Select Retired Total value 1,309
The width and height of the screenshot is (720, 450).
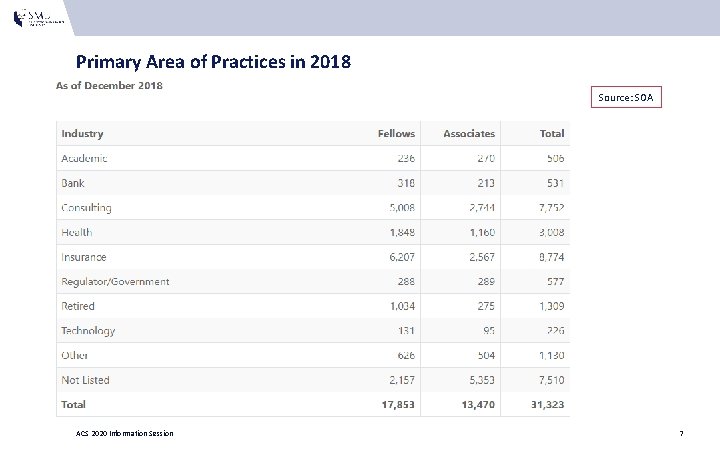pyautogui.click(x=551, y=306)
